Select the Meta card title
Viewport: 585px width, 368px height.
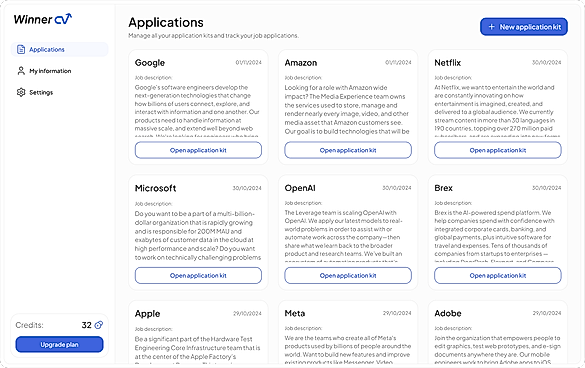295,314
